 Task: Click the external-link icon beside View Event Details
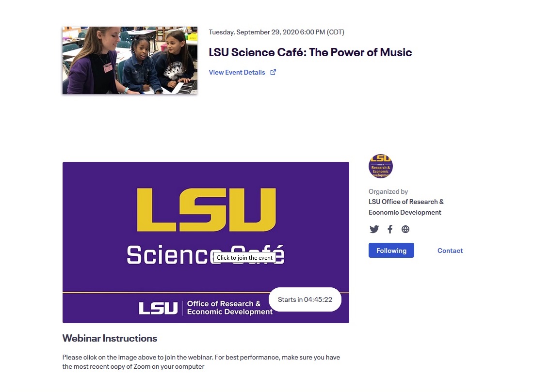[273, 72]
